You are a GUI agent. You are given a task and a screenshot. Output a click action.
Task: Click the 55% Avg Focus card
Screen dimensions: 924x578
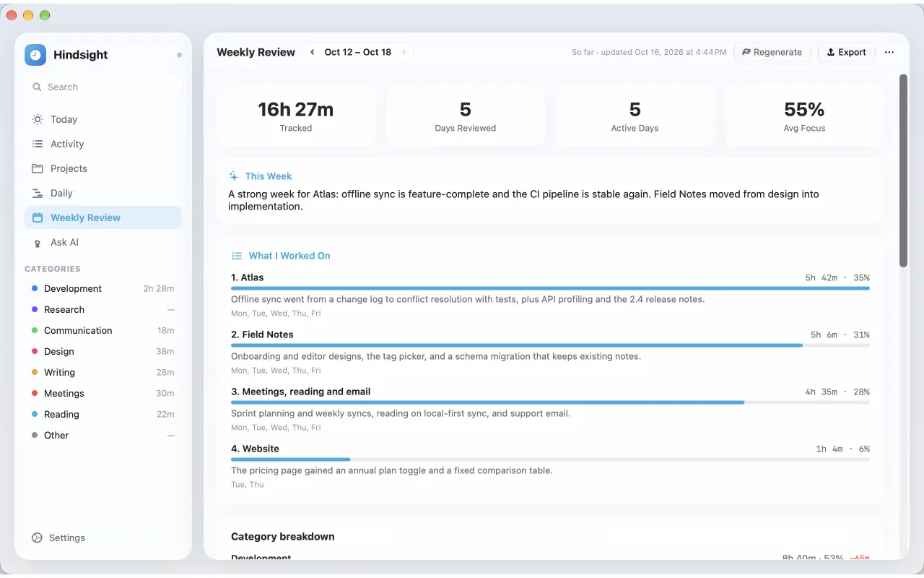[x=804, y=116]
